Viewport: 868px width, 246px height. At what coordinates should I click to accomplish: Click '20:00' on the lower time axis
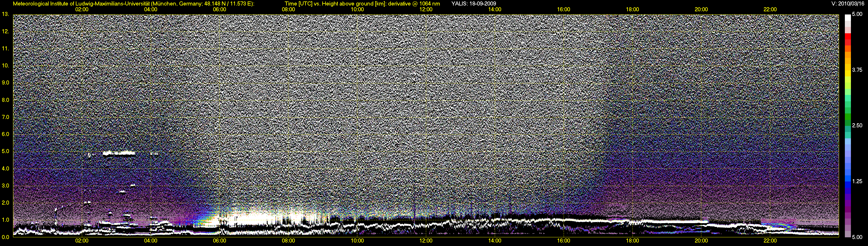(701, 241)
